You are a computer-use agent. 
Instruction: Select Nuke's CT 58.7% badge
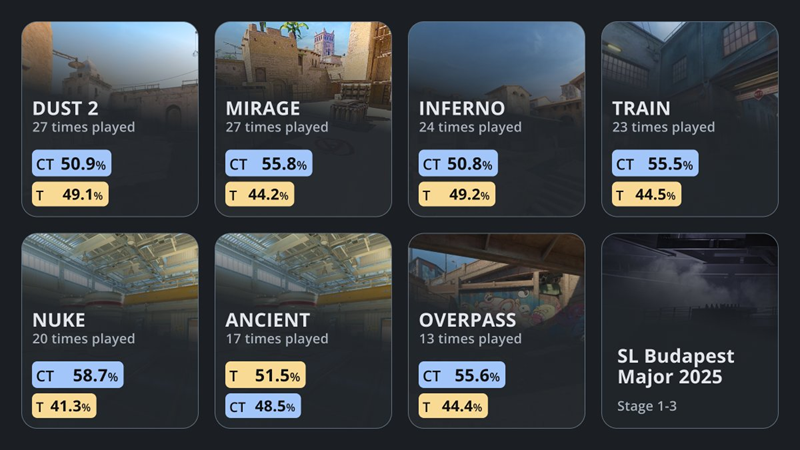tap(76, 376)
